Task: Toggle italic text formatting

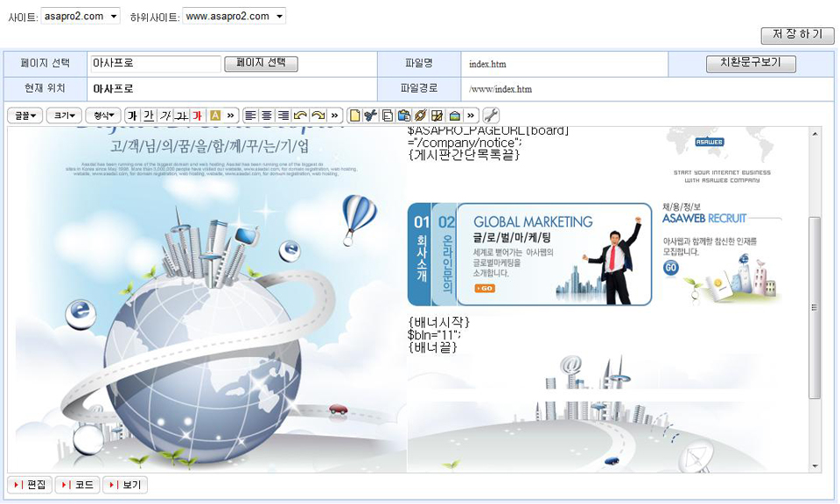Action: click(x=165, y=115)
